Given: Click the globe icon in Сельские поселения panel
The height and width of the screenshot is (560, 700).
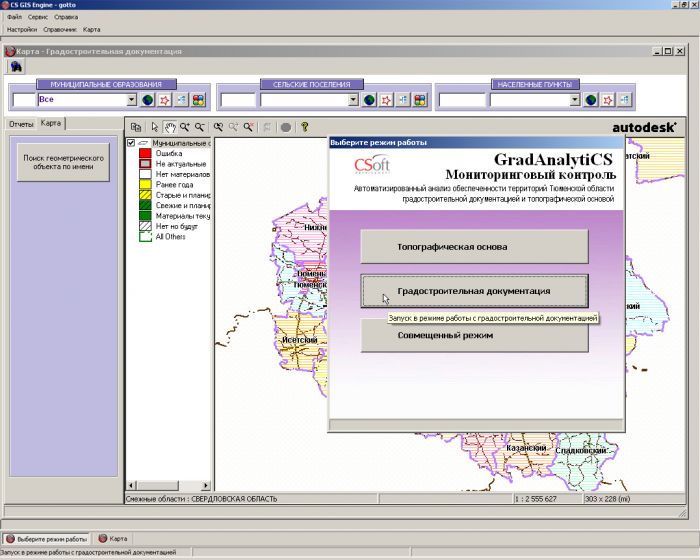Looking at the screenshot, I should [x=369, y=100].
